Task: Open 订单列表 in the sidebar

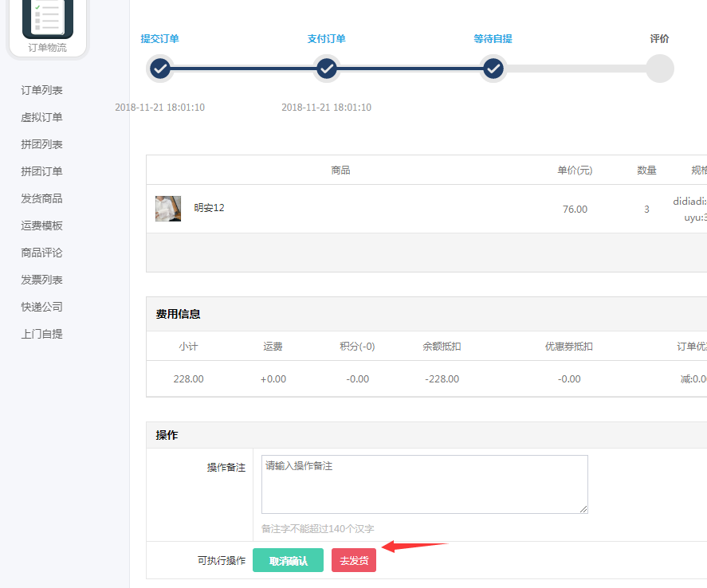Action: click(41, 90)
